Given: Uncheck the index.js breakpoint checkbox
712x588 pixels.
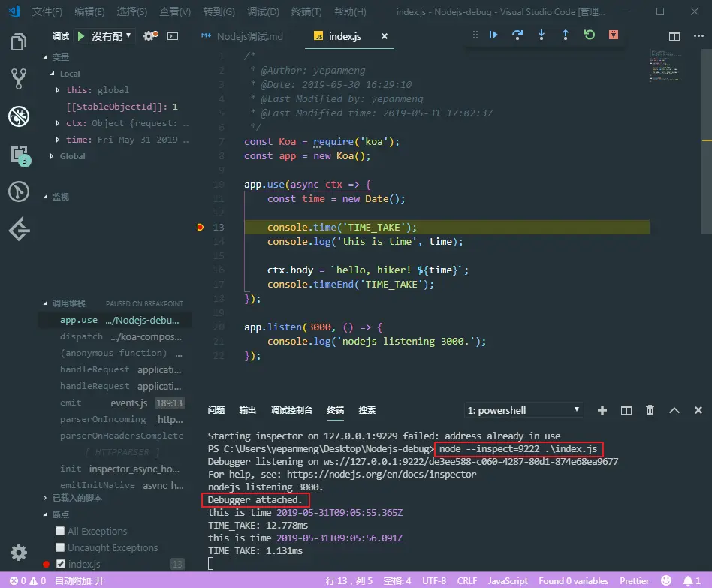Looking at the screenshot, I should (x=60, y=564).
